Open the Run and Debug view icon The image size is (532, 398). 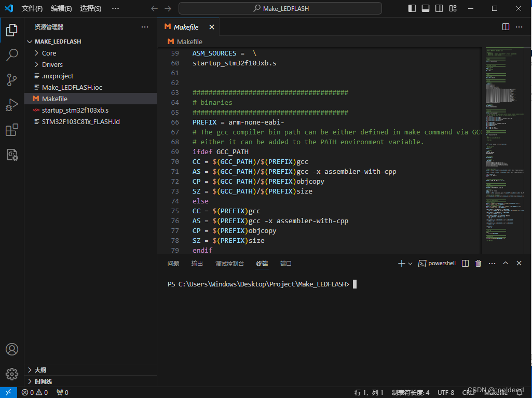(x=12, y=105)
